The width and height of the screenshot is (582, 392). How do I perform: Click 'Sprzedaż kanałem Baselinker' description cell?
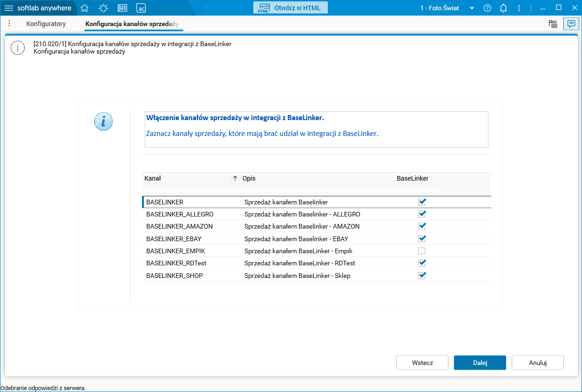tap(286, 202)
